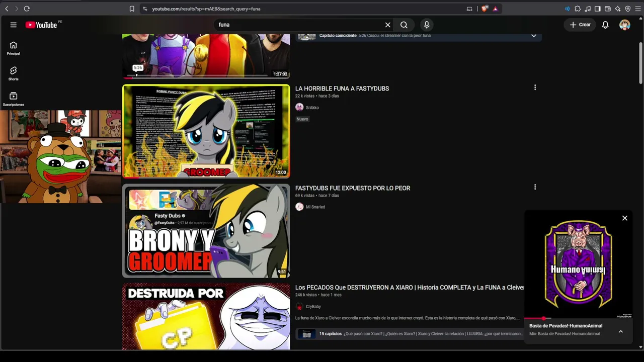Open the top partially visible 1:27:02 video thumbnail

tap(206, 56)
